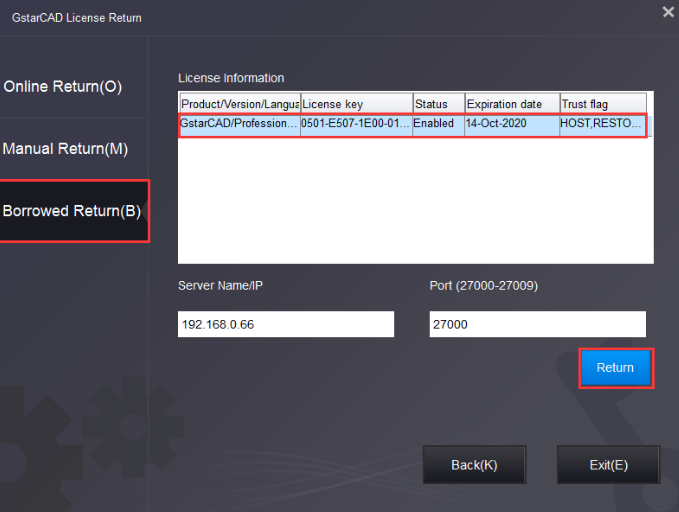Click the Exit(E) button
Image resolution: width=679 pixels, height=512 pixels.
coord(608,465)
